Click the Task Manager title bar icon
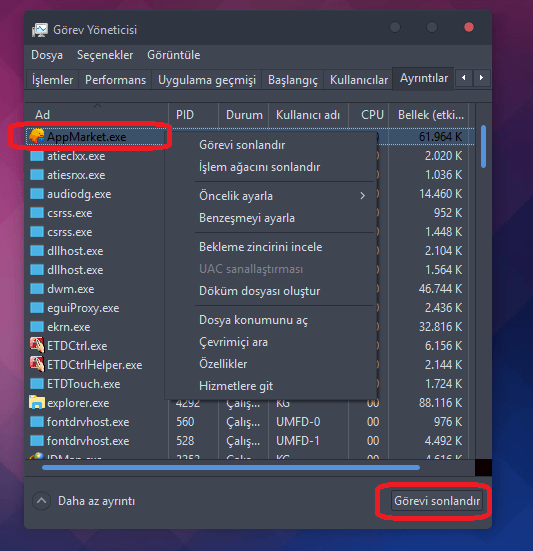Viewport: 533px width, 551px height. pos(40,30)
